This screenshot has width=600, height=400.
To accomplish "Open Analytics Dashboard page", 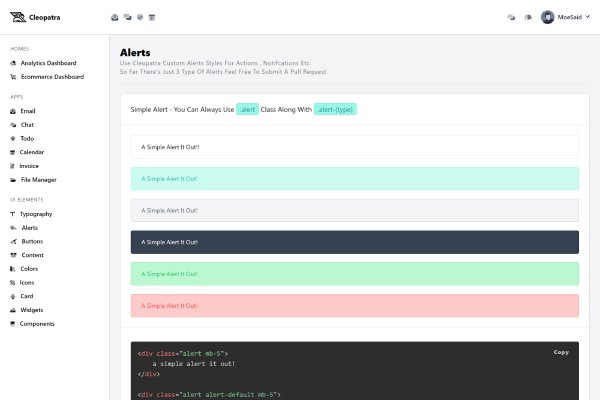I will [48, 63].
